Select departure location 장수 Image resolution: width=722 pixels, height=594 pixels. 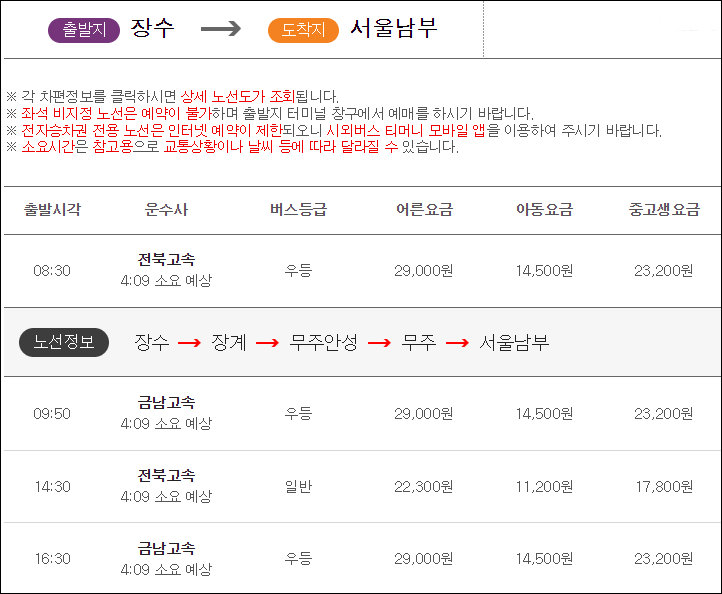coord(152,28)
